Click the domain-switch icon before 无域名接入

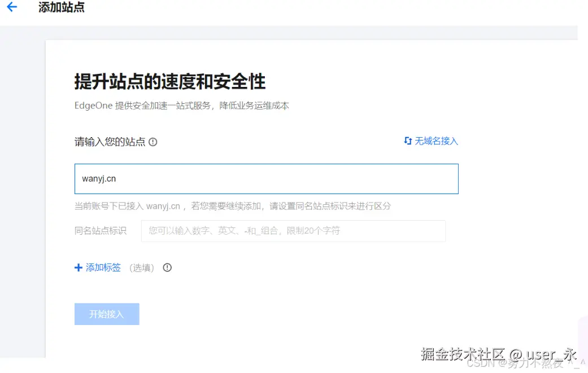(x=407, y=141)
